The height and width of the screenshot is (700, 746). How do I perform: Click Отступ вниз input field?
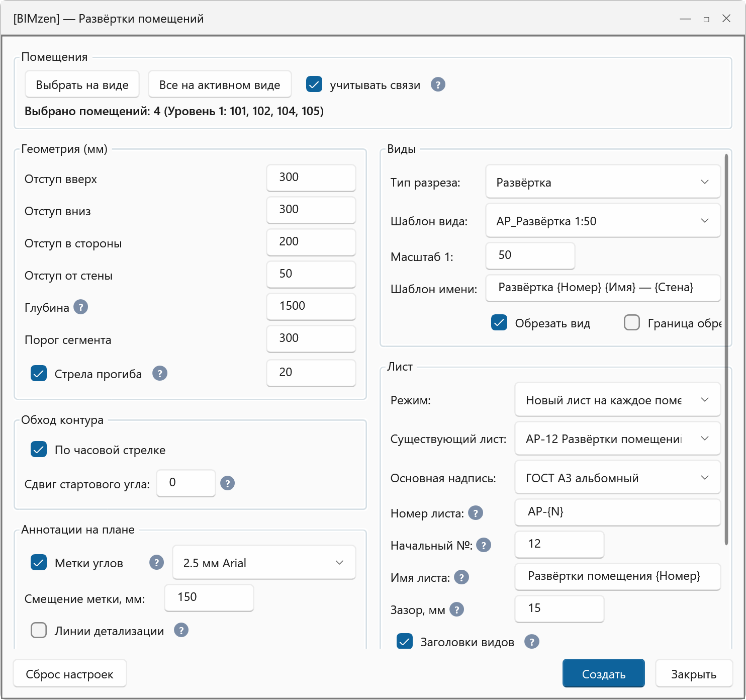(x=311, y=210)
